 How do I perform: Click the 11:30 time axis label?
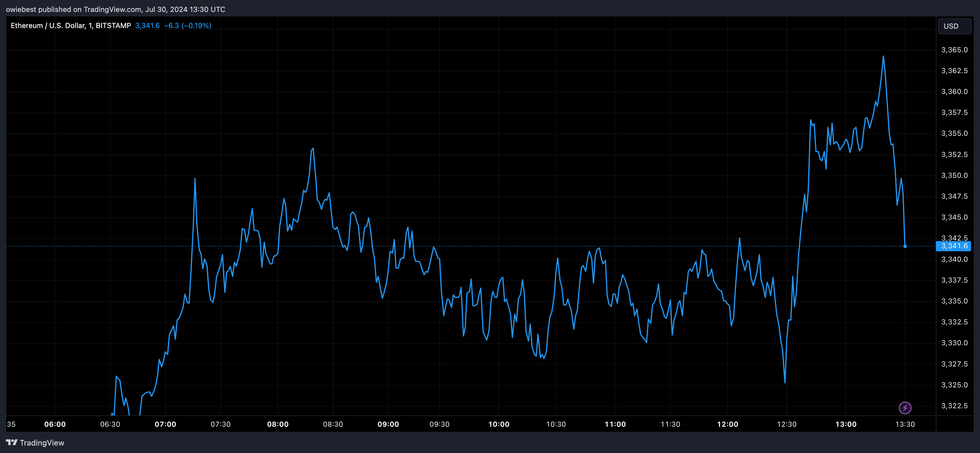coord(670,424)
